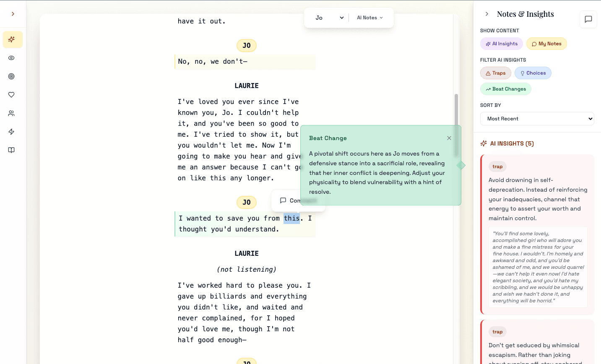Collapse the Notes & Insights panel

click(x=487, y=14)
